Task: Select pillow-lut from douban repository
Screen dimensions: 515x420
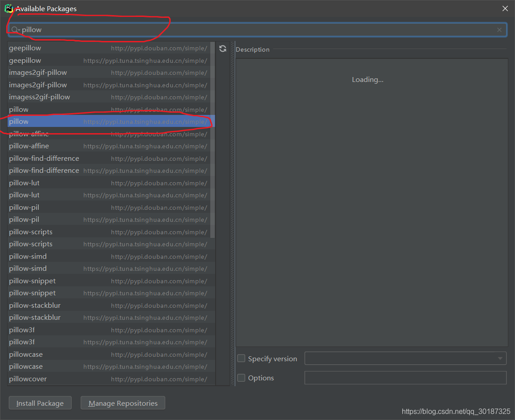Action: tap(109, 183)
